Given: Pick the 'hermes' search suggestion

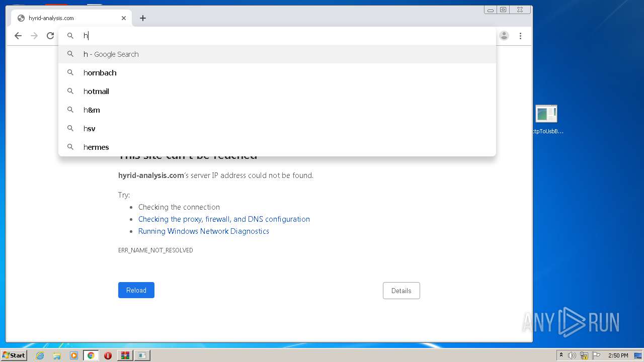Looking at the screenshot, I should tap(277, 147).
